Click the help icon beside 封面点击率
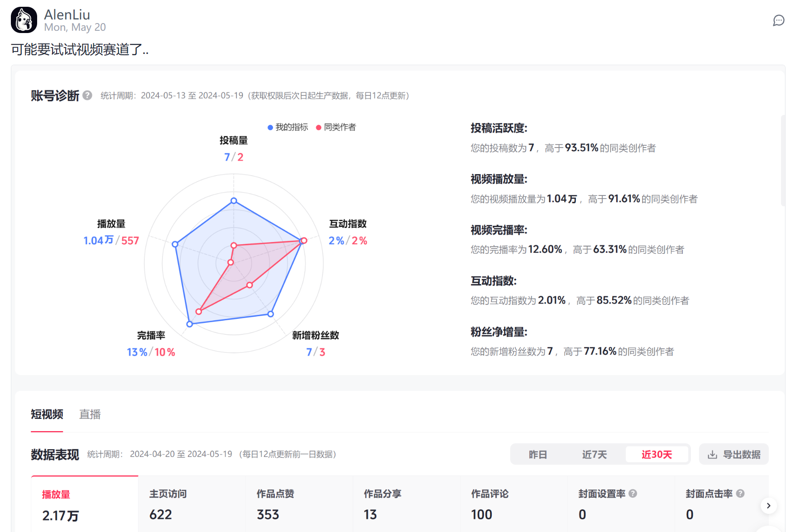 click(740, 494)
